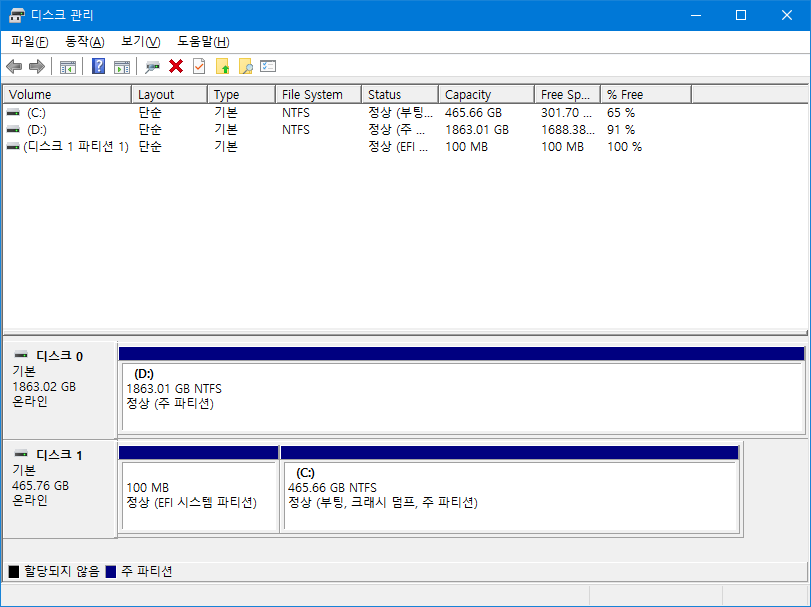Click the drive icon for volume (C:)

point(13,112)
